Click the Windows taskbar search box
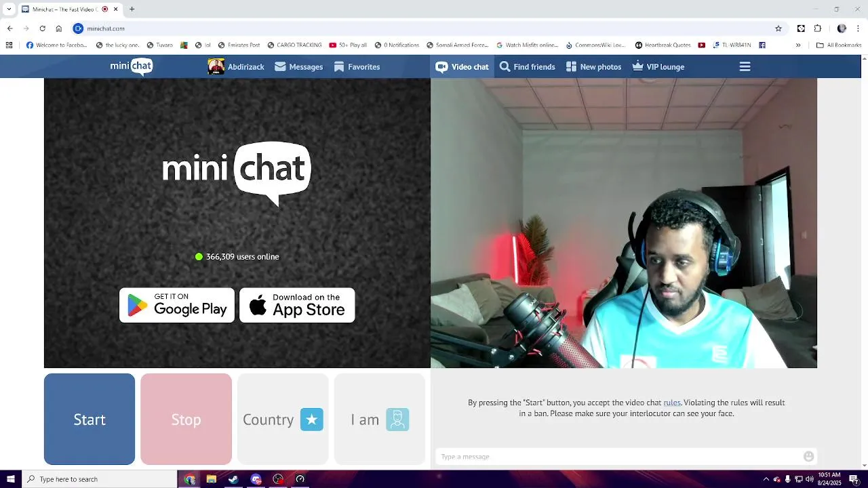This screenshot has width=868, height=488. [100, 479]
